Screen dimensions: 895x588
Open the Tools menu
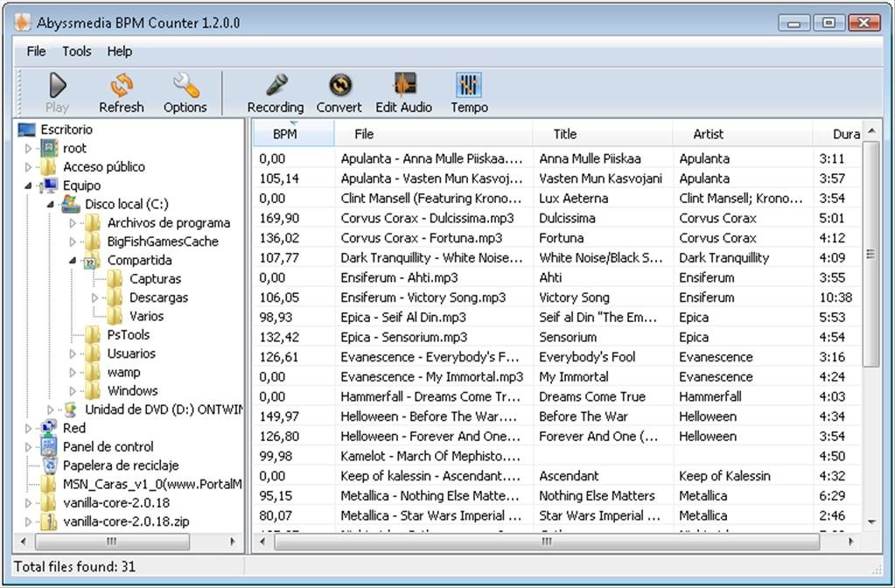(76, 52)
